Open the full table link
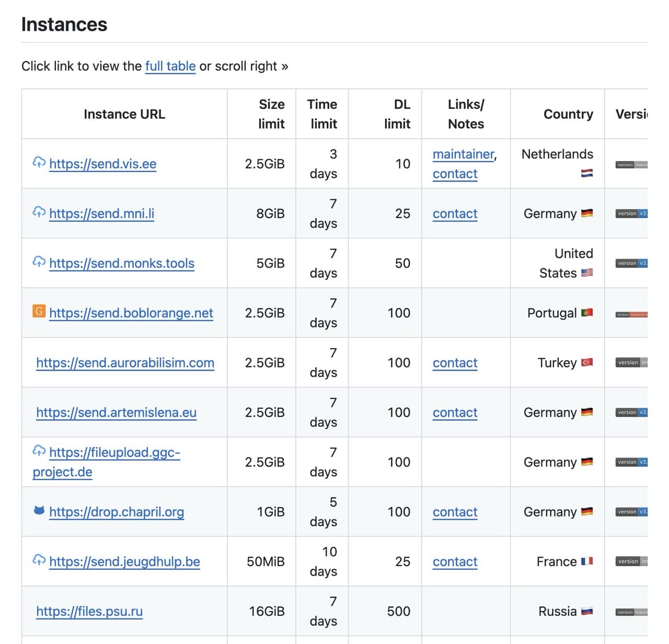 170,66
